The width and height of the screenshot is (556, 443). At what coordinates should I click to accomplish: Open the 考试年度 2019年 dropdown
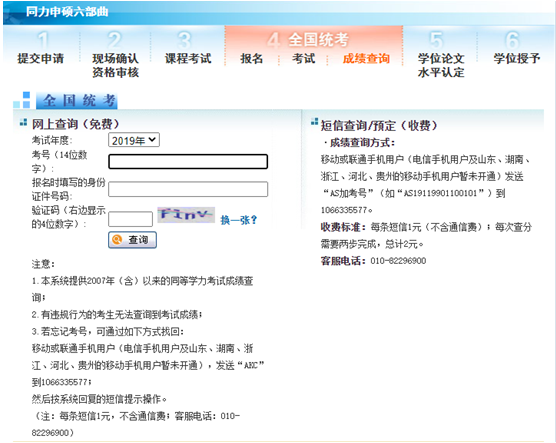pos(134,140)
